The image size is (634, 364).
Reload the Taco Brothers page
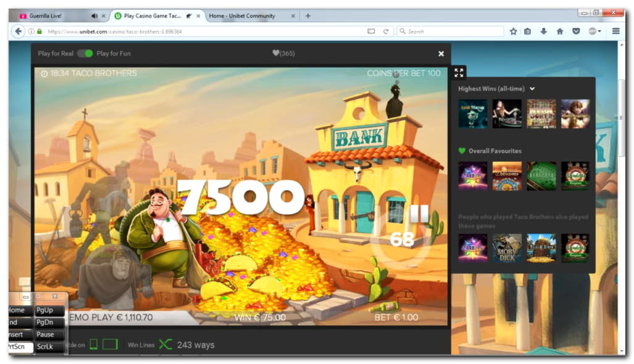pos(386,31)
